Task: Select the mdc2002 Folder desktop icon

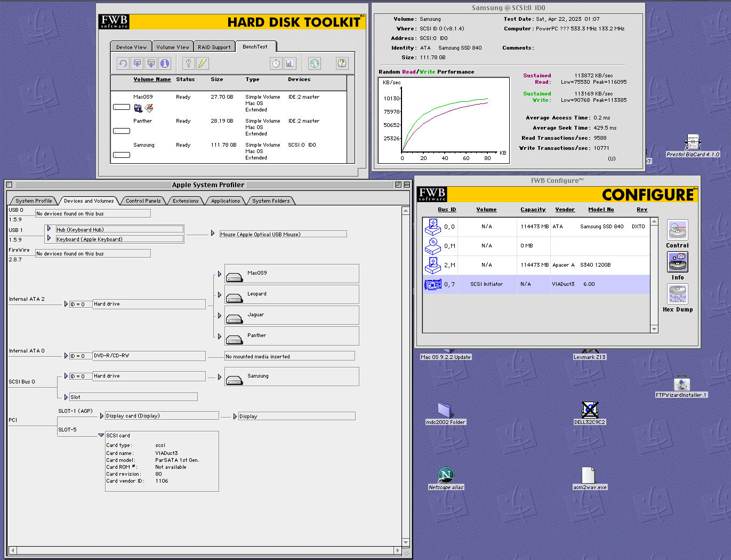Action: 445,410
